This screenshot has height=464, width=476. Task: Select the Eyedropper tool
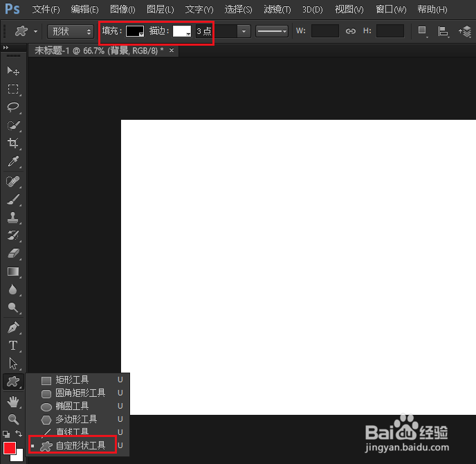click(12, 161)
